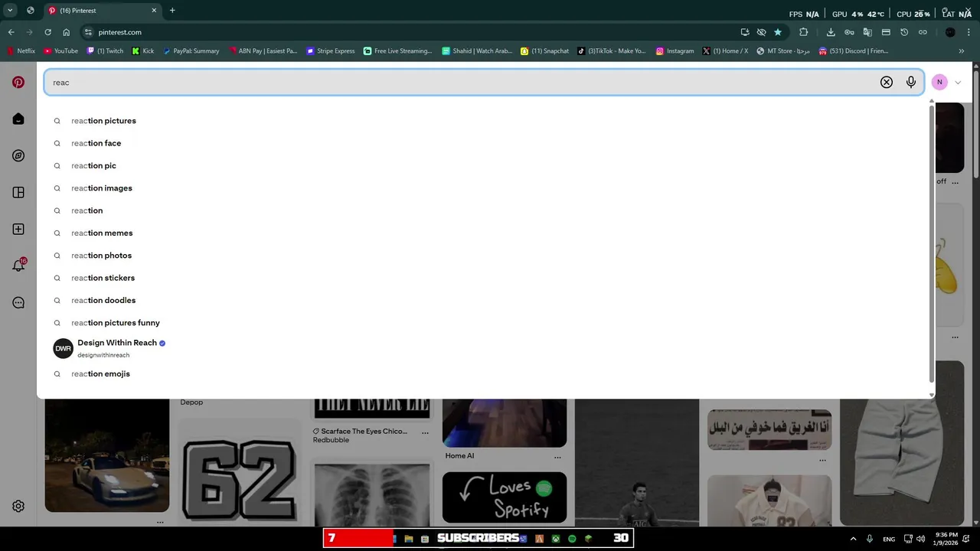Open Pinterest home via the red logo
This screenshot has height=551, width=980.
click(x=18, y=82)
